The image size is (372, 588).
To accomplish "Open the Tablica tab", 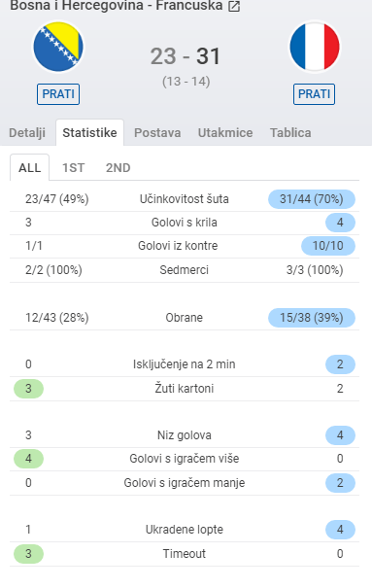I will pos(290,133).
